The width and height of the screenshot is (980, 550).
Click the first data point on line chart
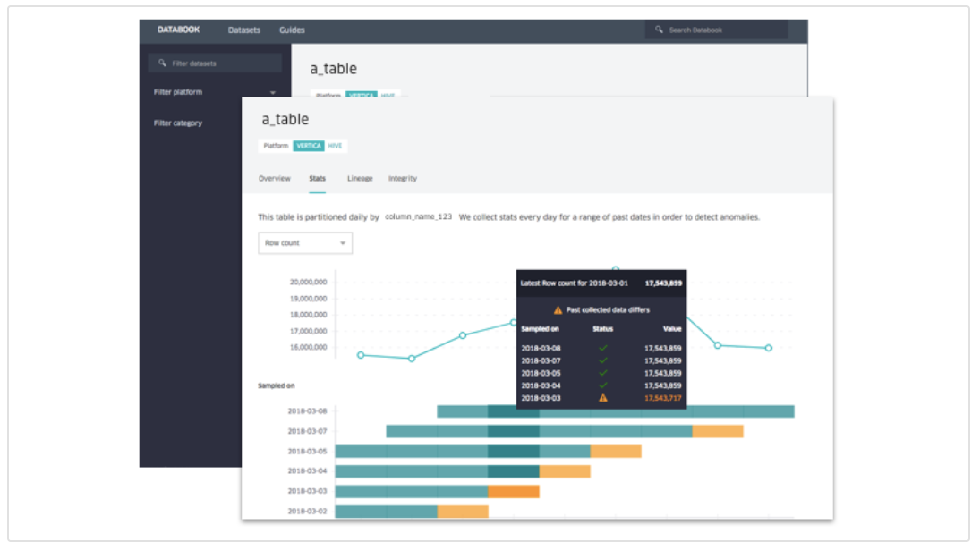[361, 355]
